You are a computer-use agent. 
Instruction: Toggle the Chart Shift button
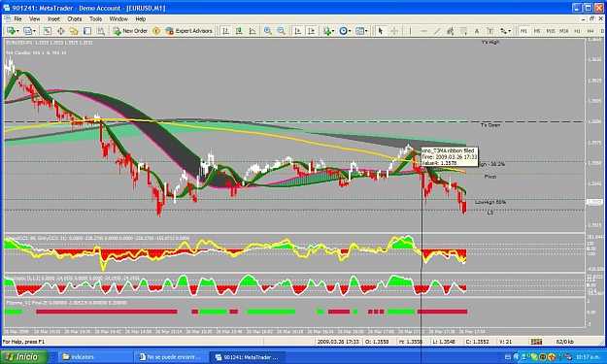(311, 30)
